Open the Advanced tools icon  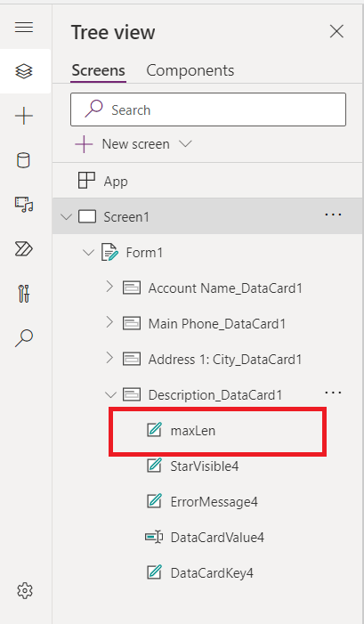point(24,294)
